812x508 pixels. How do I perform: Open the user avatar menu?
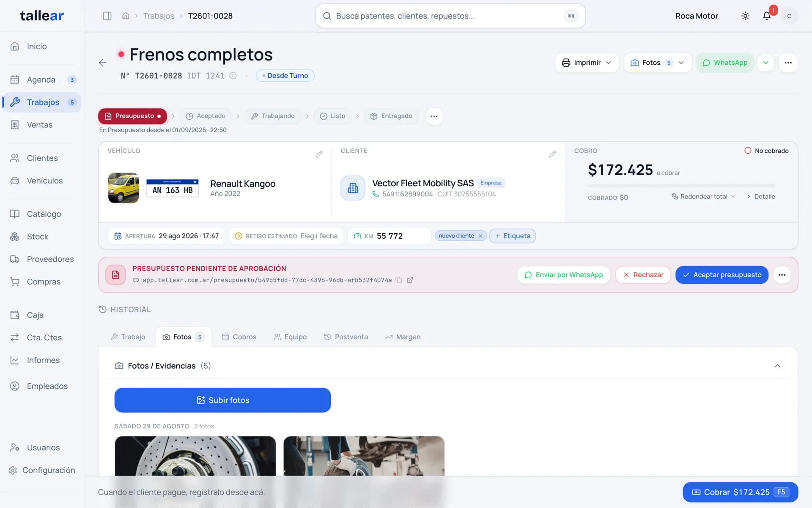[789, 16]
